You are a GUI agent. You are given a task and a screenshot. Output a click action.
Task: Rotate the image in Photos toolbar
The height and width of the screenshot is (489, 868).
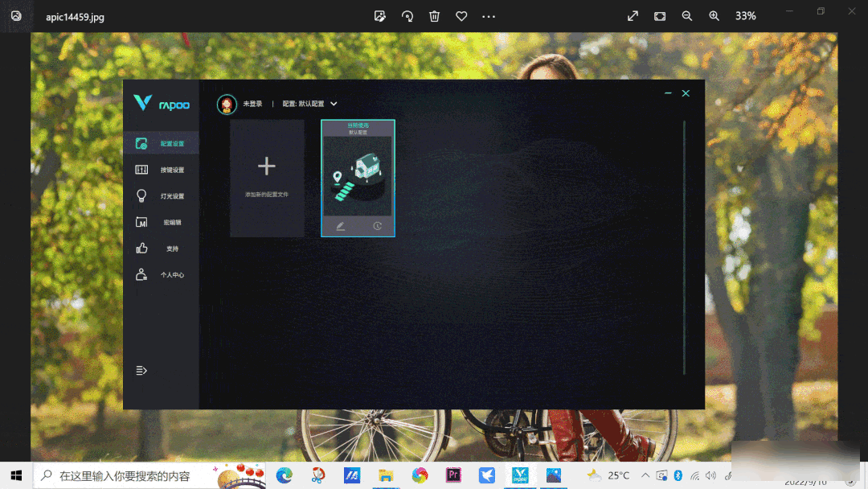point(407,16)
